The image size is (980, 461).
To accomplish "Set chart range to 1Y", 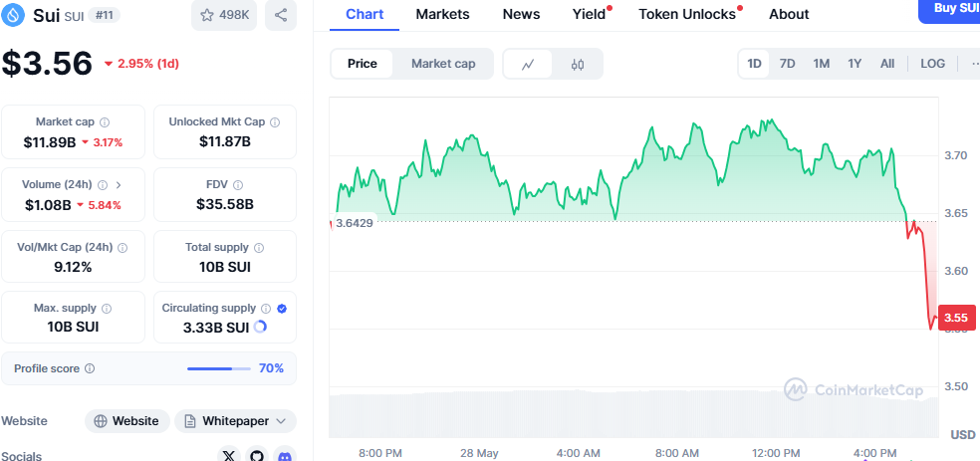I will (855, 64).
